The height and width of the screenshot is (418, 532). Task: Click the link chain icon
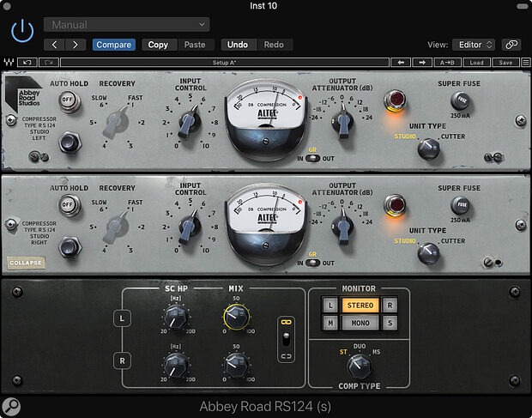coord(511,45)
